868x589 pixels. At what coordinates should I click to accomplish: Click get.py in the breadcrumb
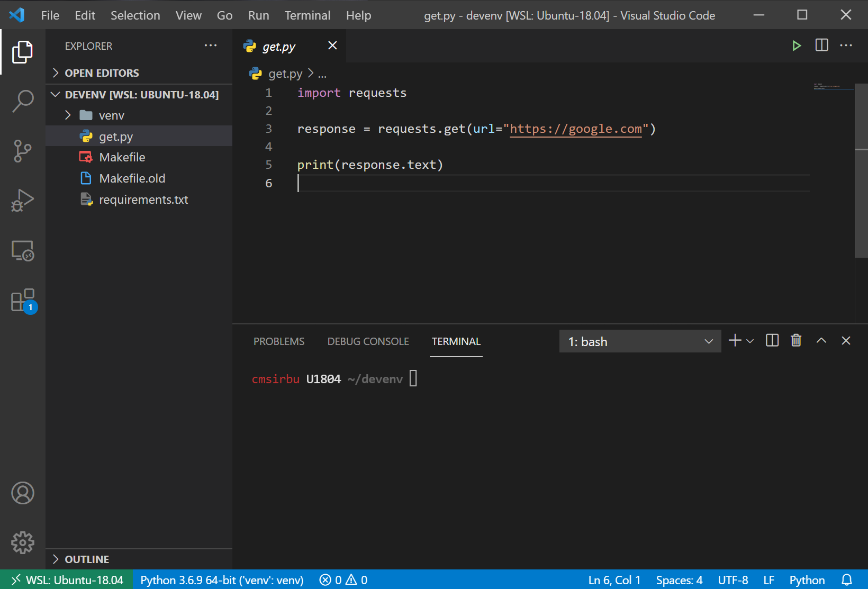click(285, 74)
